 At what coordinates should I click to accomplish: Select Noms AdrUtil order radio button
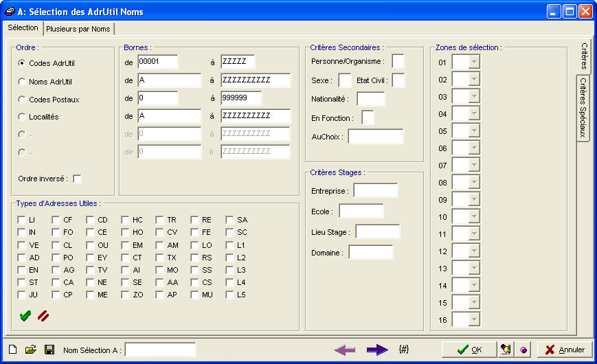point(22,82)
